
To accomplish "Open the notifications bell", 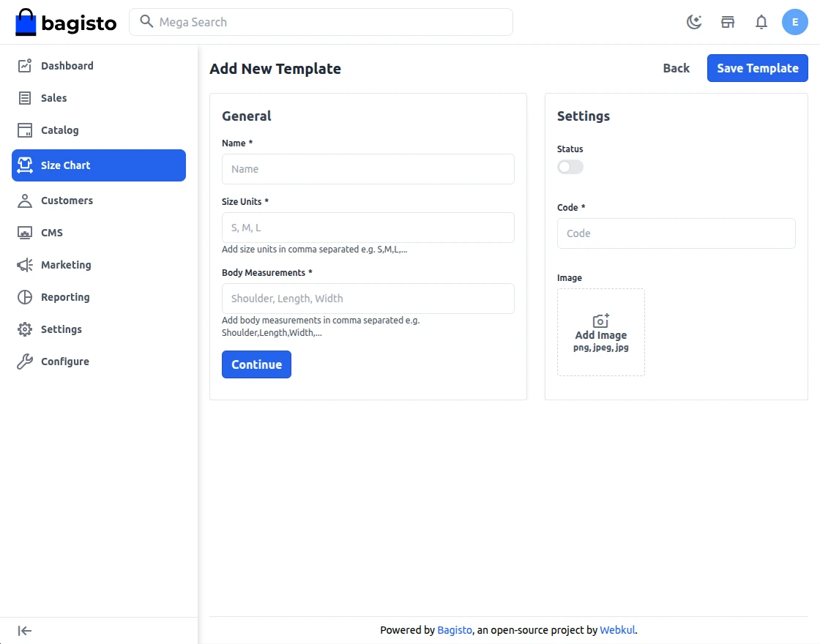I will tap(761, 22).
